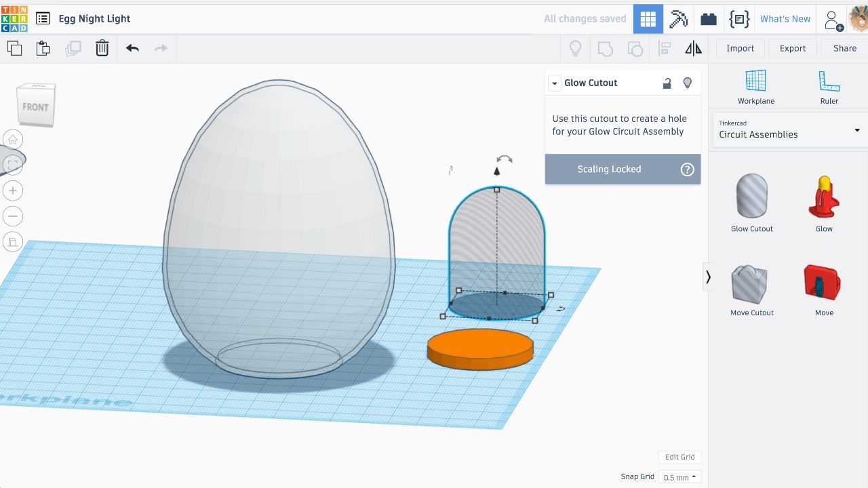Fit all shapes in view
The width and height of the screenshot is (868, 488).
click(x=13, y=165)
